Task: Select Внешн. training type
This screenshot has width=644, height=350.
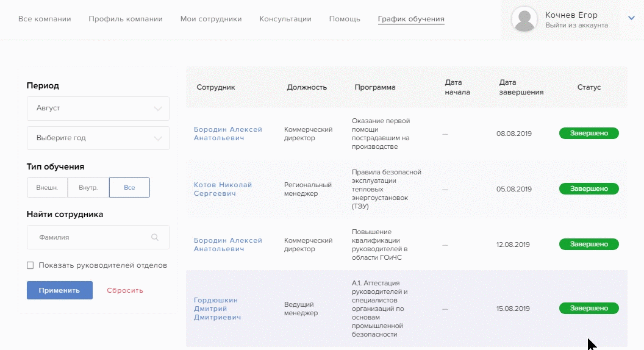Action: click(x=47, y=188)
